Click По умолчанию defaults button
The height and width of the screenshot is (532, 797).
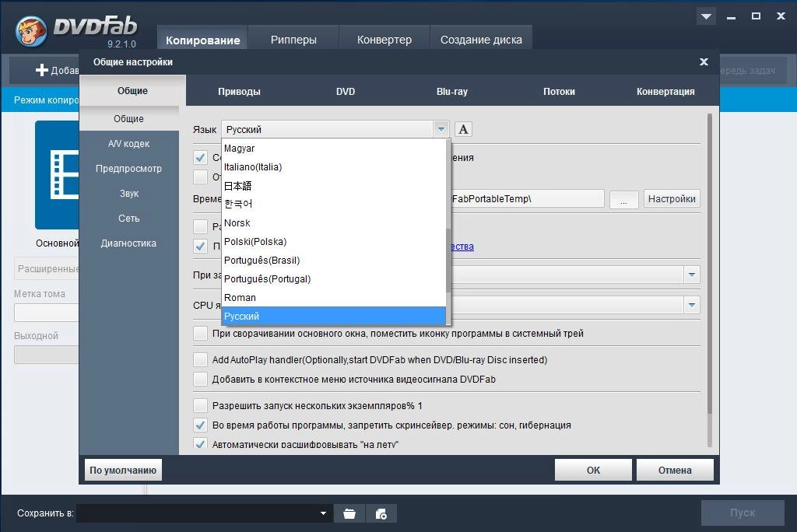(x=123, y=470)
